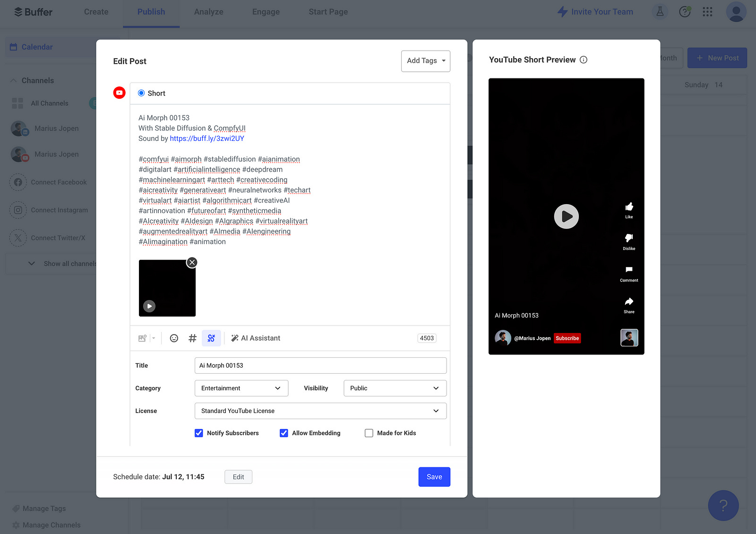Open the Analyze tab

point(208,12)
